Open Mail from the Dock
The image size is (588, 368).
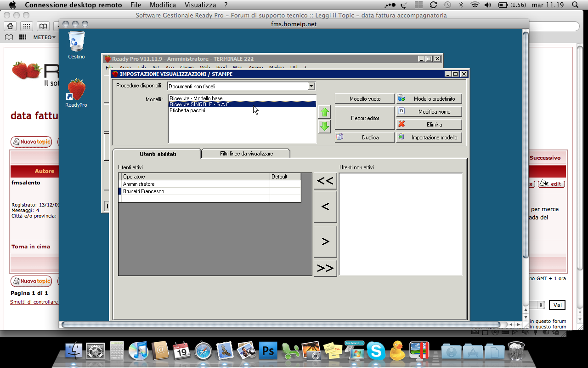point(225,351)
